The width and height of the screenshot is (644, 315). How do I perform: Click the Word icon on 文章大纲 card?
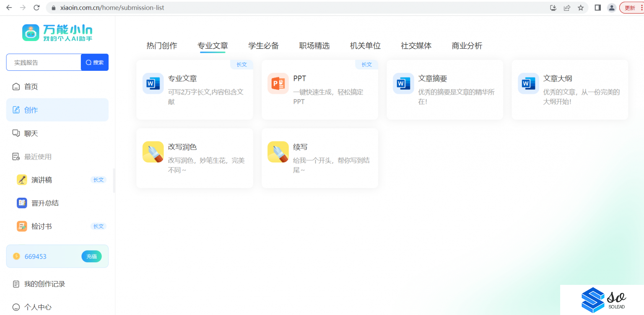(x=528, y=83)
